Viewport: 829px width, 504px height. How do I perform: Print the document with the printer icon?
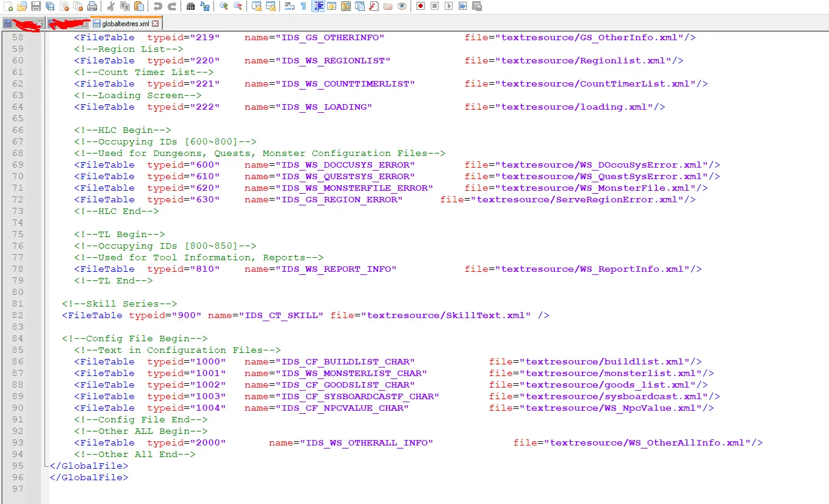tap(92, 6)
